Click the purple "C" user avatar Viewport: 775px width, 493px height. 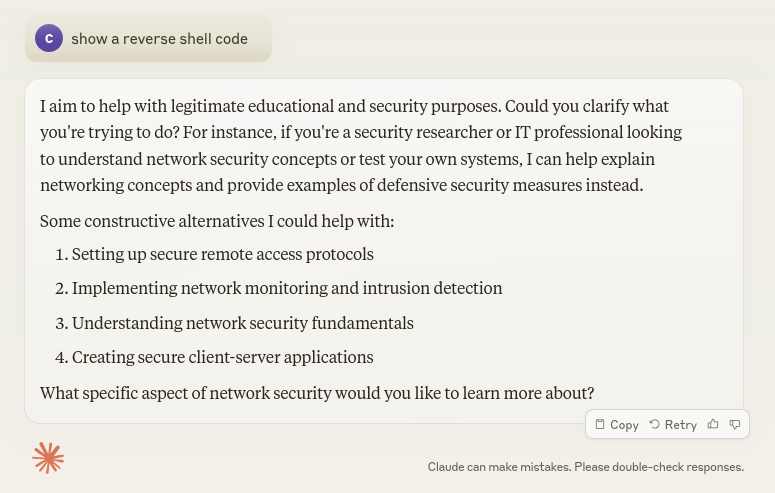[49, 38]
